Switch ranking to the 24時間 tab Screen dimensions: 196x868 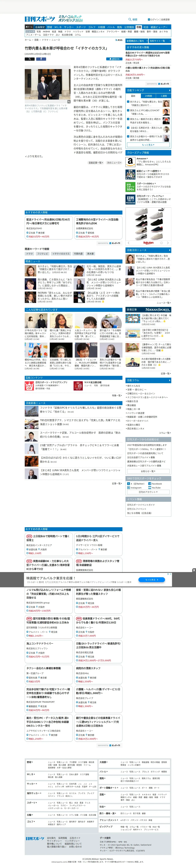pyautogui.click(x=148, y=96)
